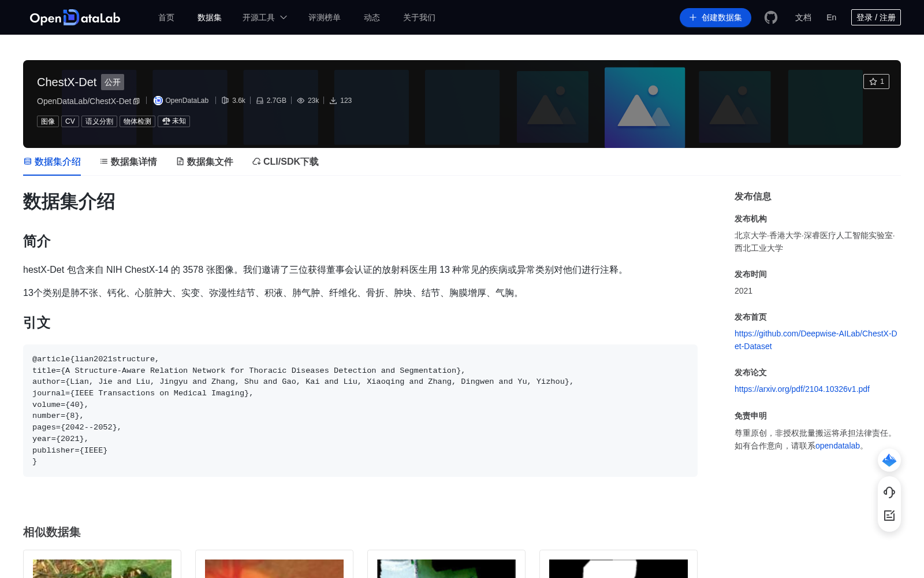Click the 创建数据集 button

pos(716,18)
